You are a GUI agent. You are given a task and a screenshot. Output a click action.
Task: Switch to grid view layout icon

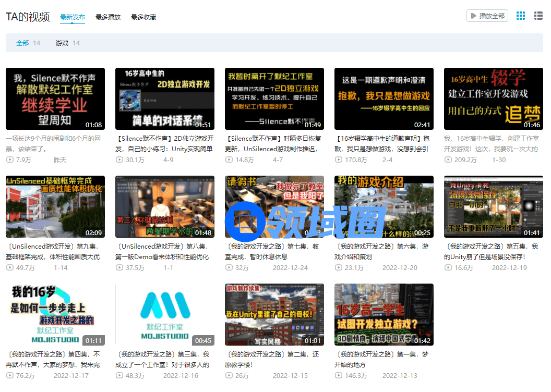[x=520, y=16]
